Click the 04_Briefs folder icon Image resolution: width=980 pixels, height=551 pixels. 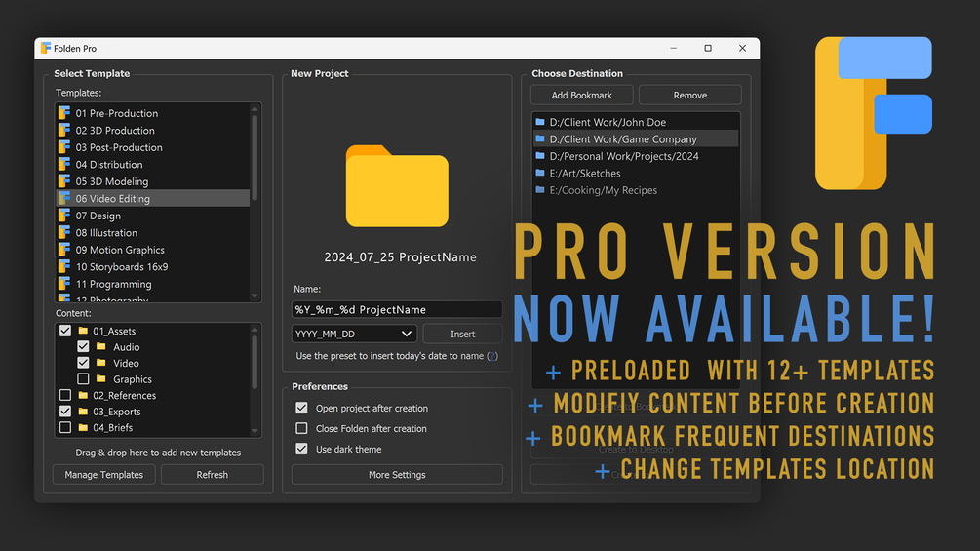pos(83,428)
